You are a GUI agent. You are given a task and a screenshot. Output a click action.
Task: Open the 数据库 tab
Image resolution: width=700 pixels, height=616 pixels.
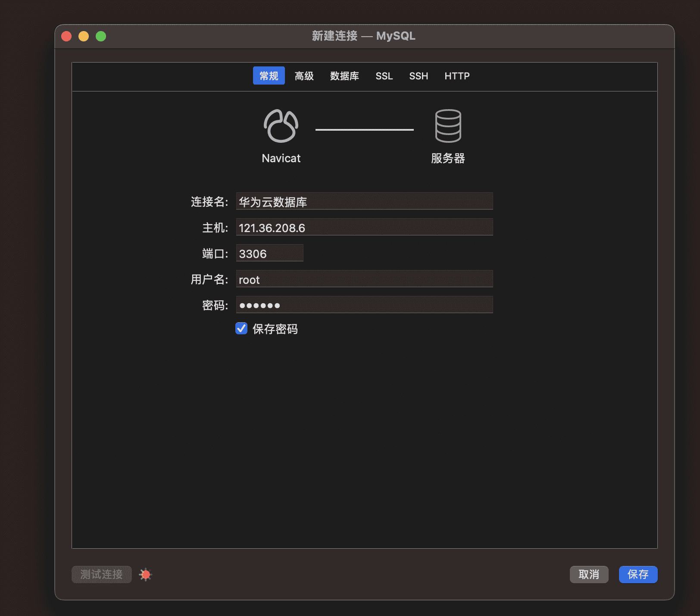tap(344, 75)
